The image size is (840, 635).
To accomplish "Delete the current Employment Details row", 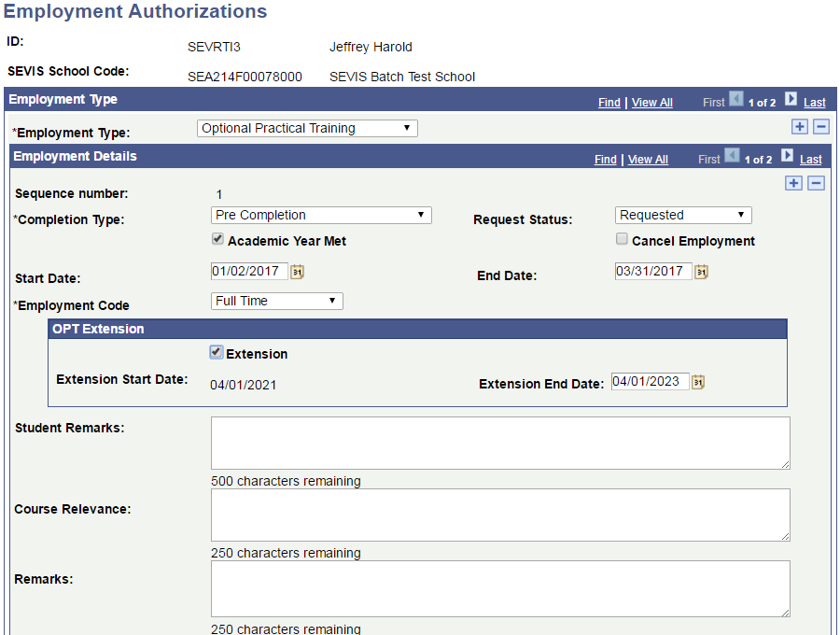I will coord(816,183).
